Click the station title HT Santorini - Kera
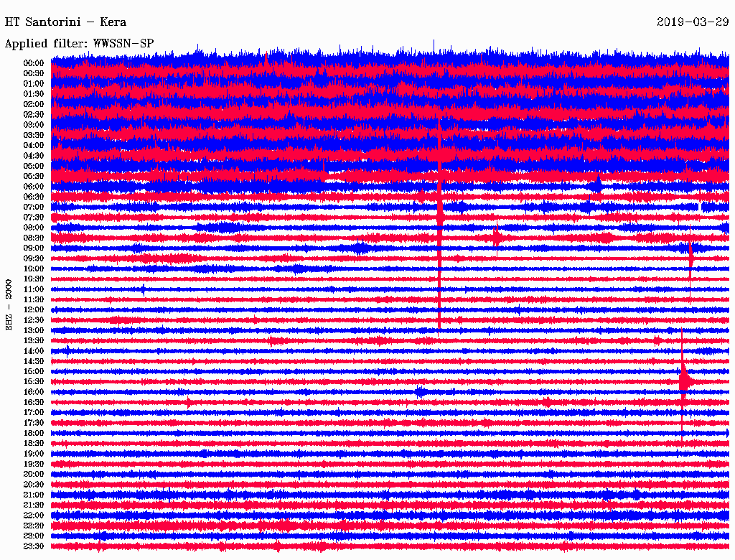 [x=65, y=22]
